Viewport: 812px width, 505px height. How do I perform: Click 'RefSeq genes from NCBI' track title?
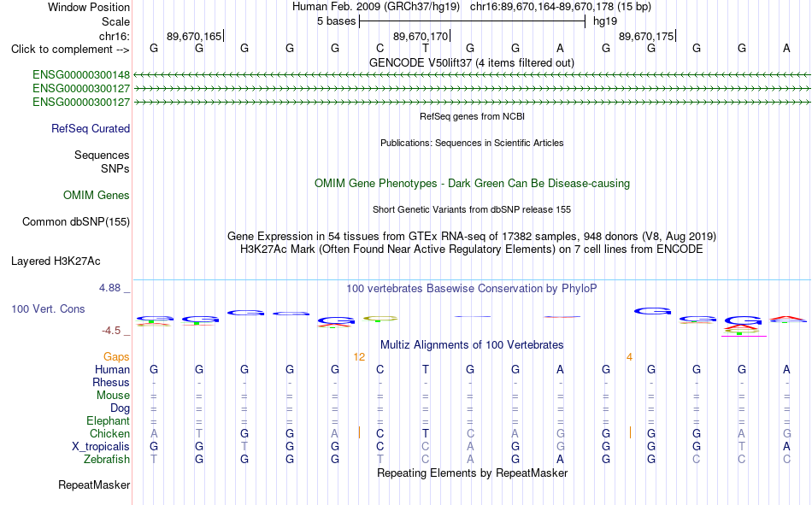click(473, 116)
